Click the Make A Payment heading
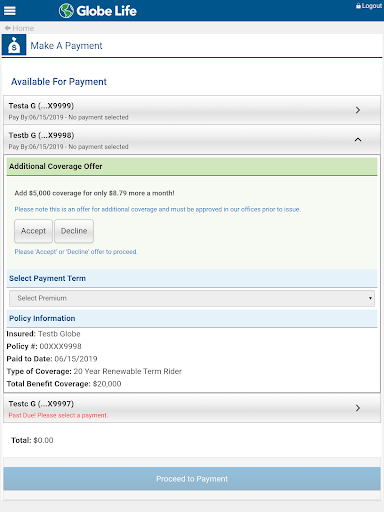The height and width of the screenshot is (512, 384). click(x=66, y=46)
